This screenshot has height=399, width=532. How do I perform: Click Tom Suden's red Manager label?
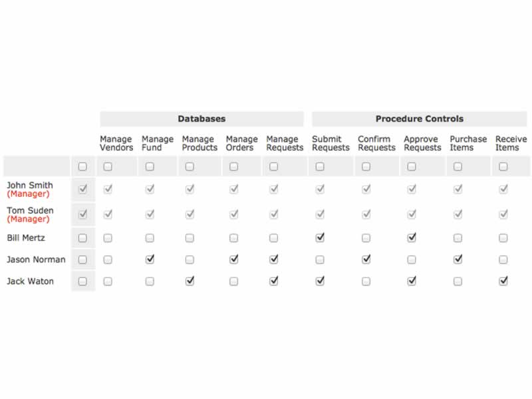tap(28, 219)
